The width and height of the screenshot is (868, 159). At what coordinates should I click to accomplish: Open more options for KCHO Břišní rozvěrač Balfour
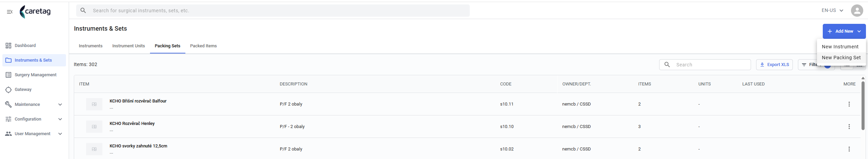(x=849, y=104)
